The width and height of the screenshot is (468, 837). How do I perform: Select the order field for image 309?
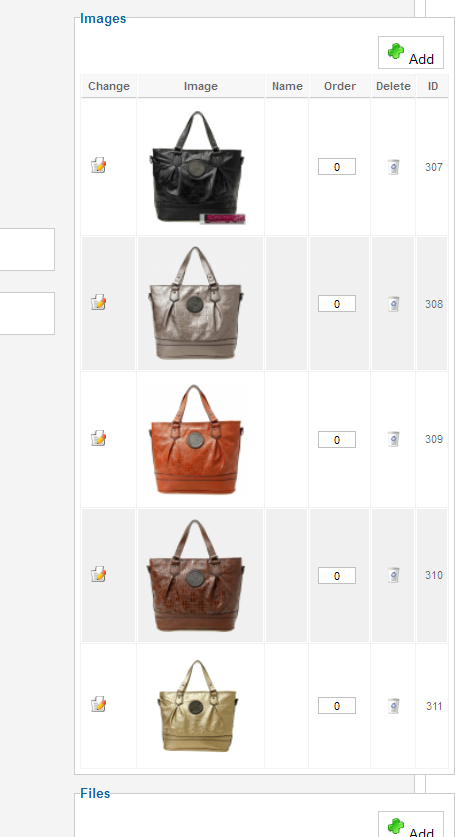coord(337,439)
